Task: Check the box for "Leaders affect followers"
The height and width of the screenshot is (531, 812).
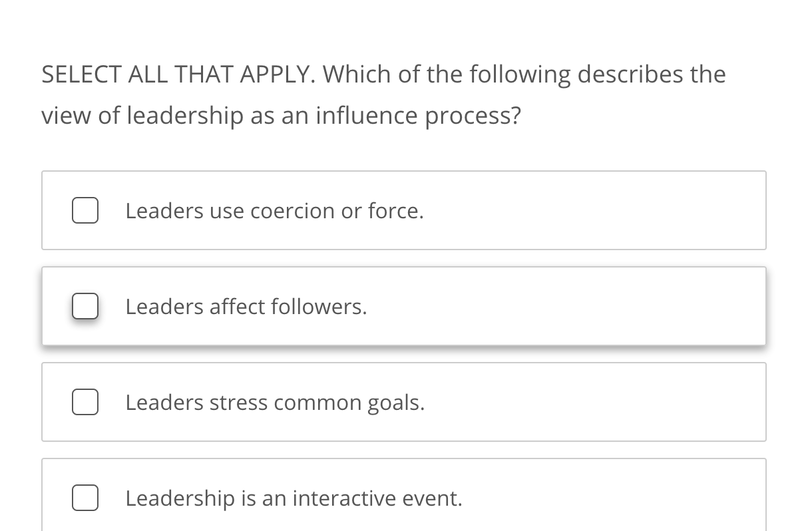Action: [x=85, y=306]
